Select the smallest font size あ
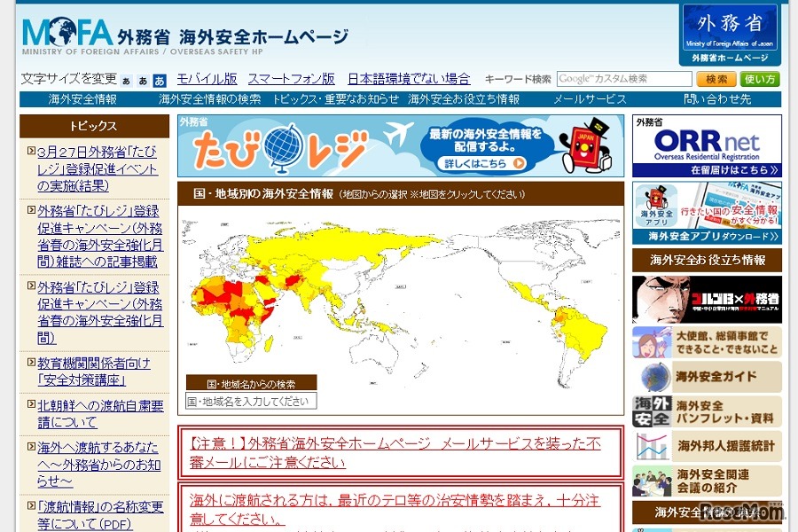The height and width of the screenshot is (532, 798). pos(127,78)
